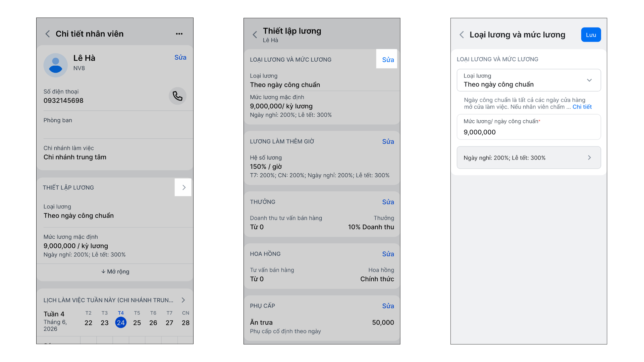Click the Lê Hà profile avatar
This screenshot has width=644, height=362.
point(56,65)
